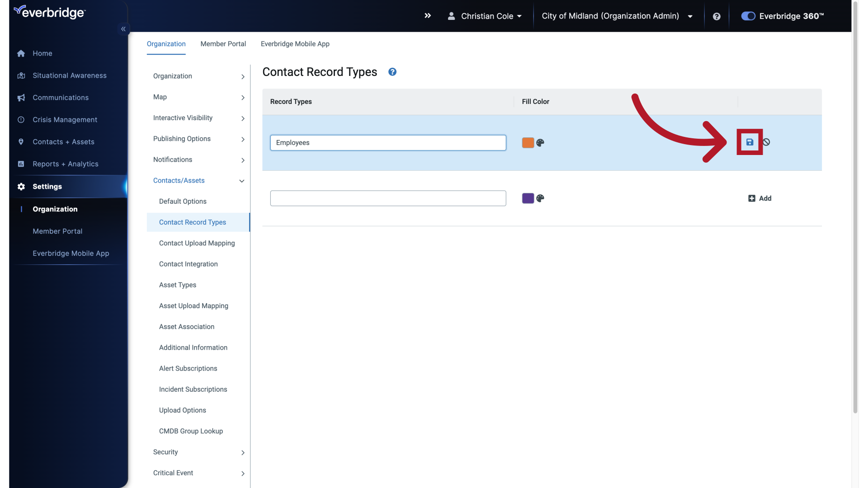Collapse the Contacts/Assets group
The image size is (868, 488).
coord(199,181)
